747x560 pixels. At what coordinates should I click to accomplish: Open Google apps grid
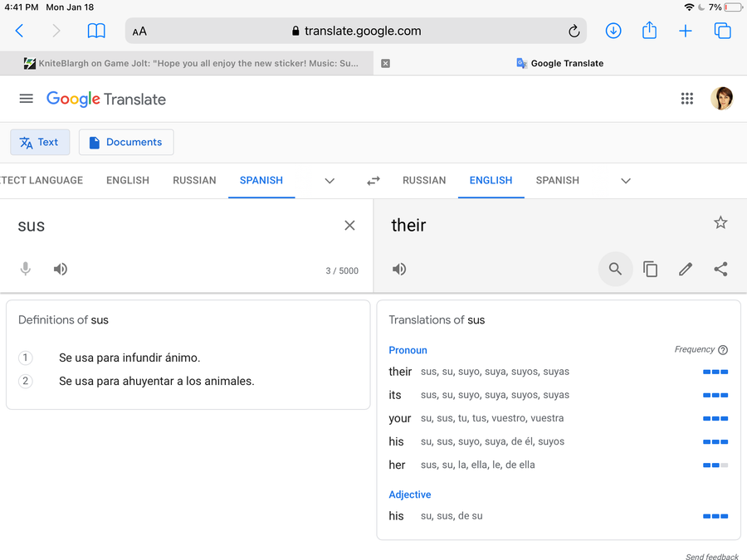click(687, 99)
